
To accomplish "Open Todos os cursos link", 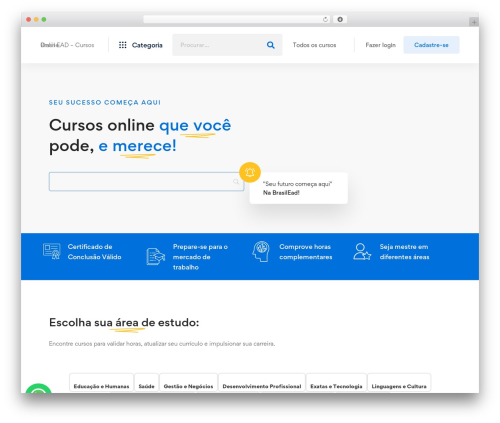I will 314,45.
